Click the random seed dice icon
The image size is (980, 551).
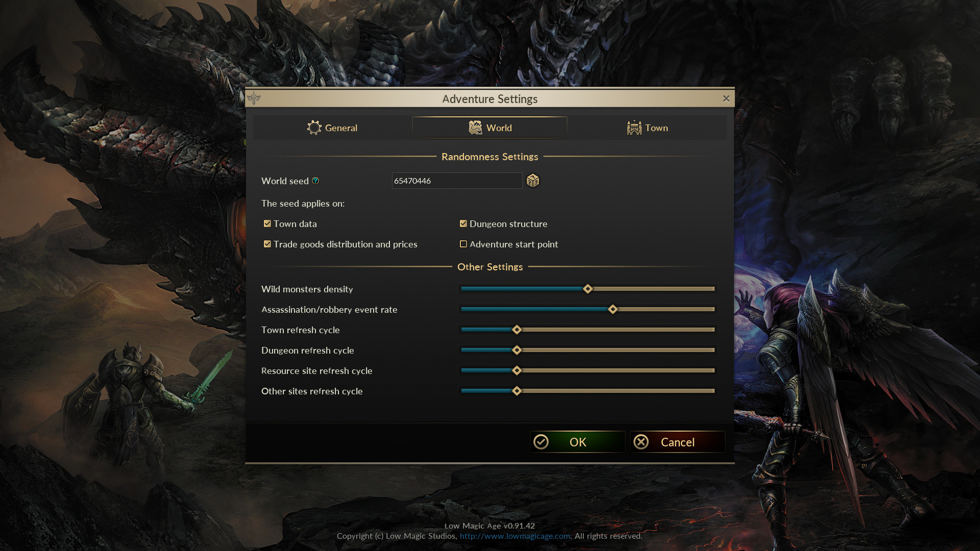pos(533,180)
